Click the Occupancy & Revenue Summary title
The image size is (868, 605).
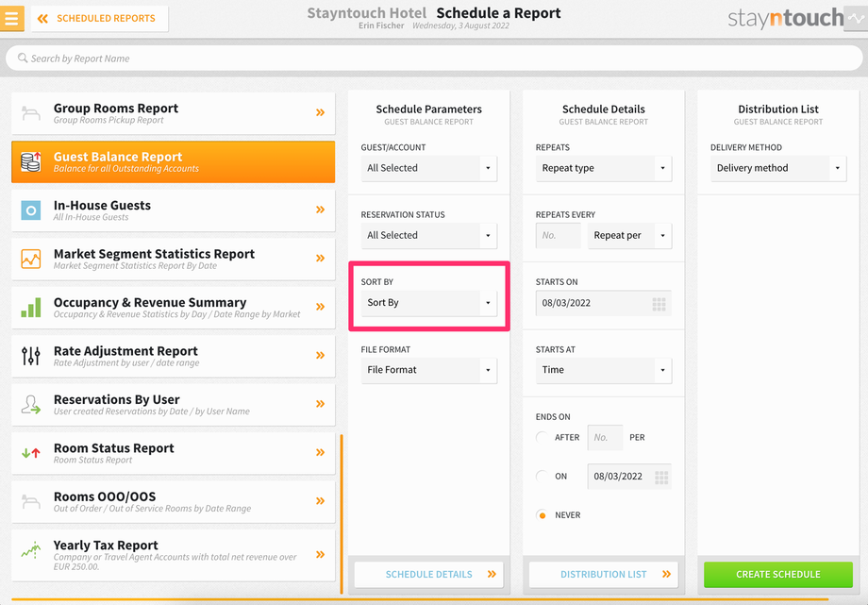150,302
